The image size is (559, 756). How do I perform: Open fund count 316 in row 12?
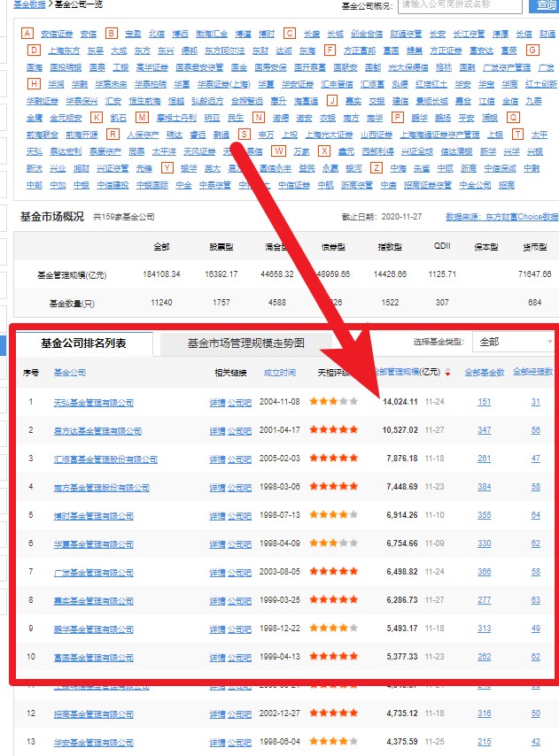pos(485,714)
